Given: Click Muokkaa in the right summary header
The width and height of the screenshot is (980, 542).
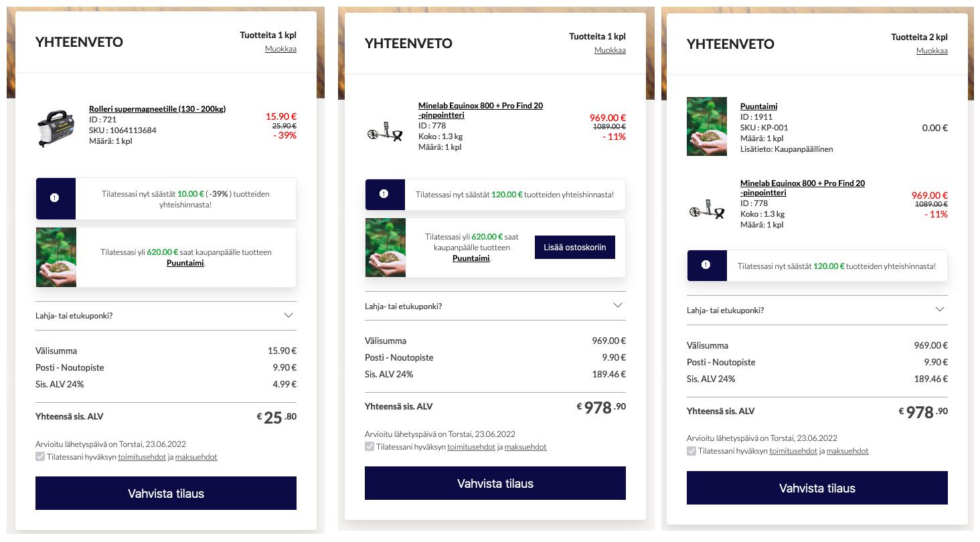Looking at the screenshot, I should pos(932,51).
